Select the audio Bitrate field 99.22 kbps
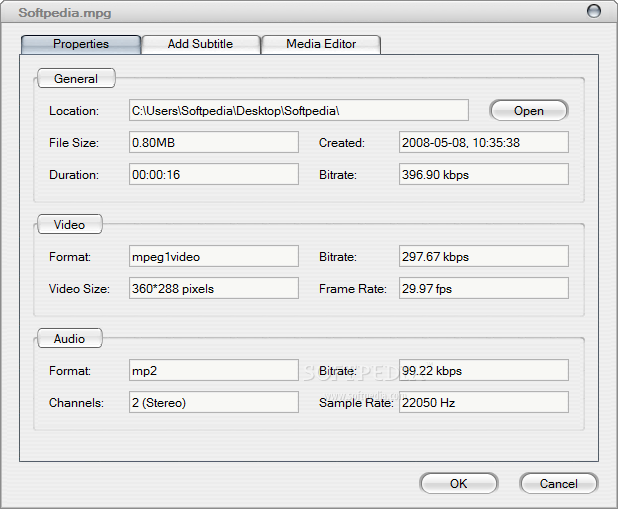The height and width of the screenshot is (509, 618). pyautogui.click(x=484, y=370)
